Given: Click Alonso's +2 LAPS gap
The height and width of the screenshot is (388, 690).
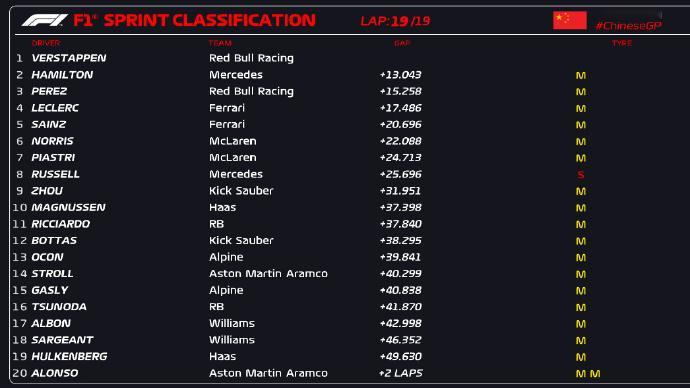Looking at the screenshot, I should pyautogui.click(x=400, y=373).
